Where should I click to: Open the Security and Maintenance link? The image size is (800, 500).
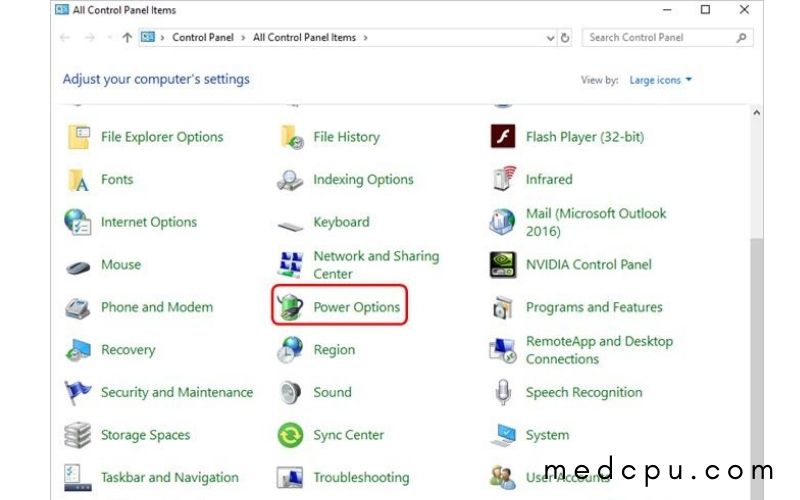click(x=177, y=392)
